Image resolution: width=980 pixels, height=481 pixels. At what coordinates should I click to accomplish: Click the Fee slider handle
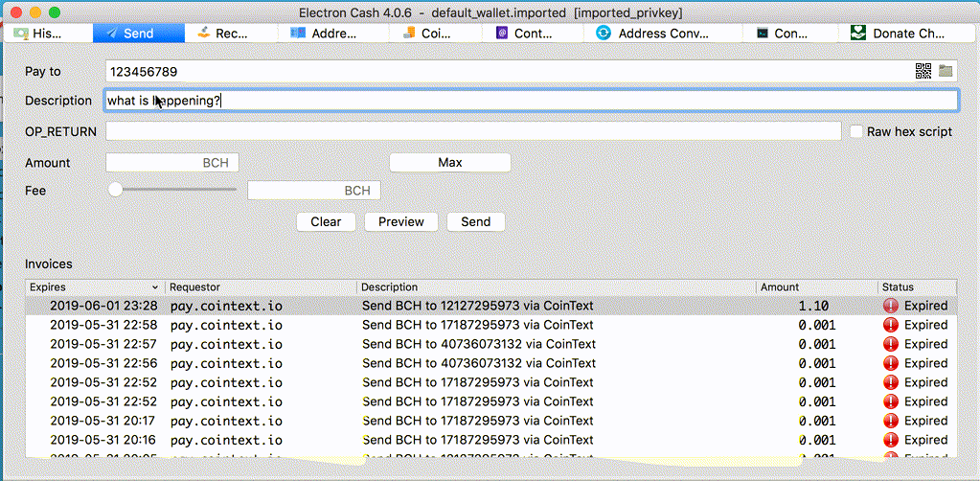[x=116, y=189]
